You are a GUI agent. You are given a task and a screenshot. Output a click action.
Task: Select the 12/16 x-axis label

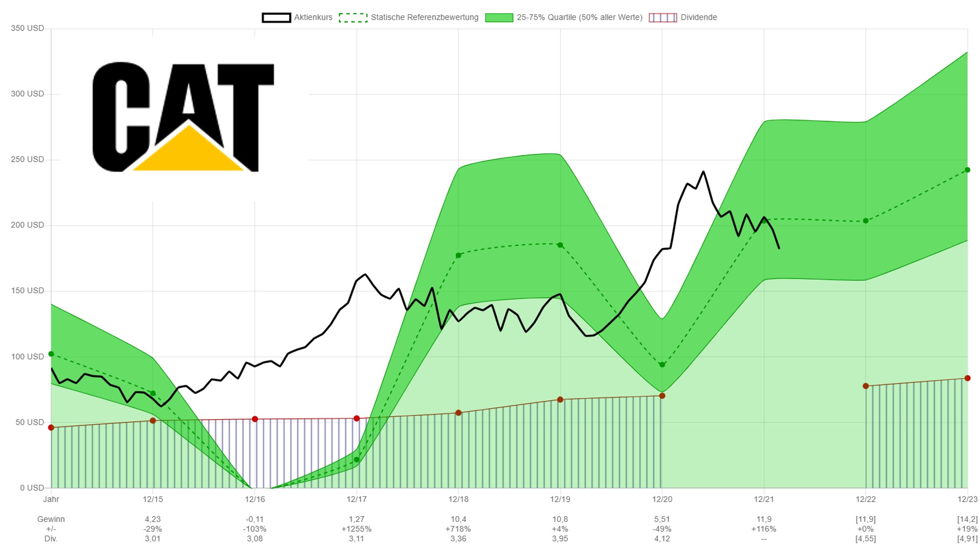click(255, 499)
